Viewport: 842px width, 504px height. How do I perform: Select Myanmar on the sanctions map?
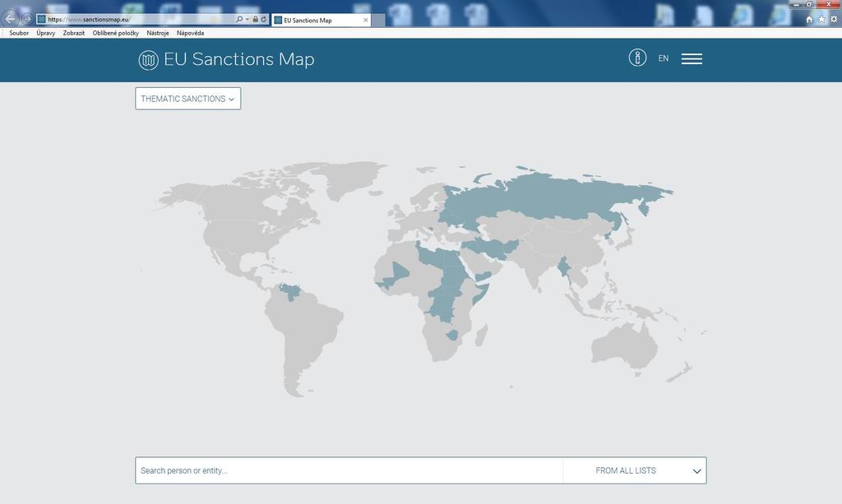[x=563, y=267]
